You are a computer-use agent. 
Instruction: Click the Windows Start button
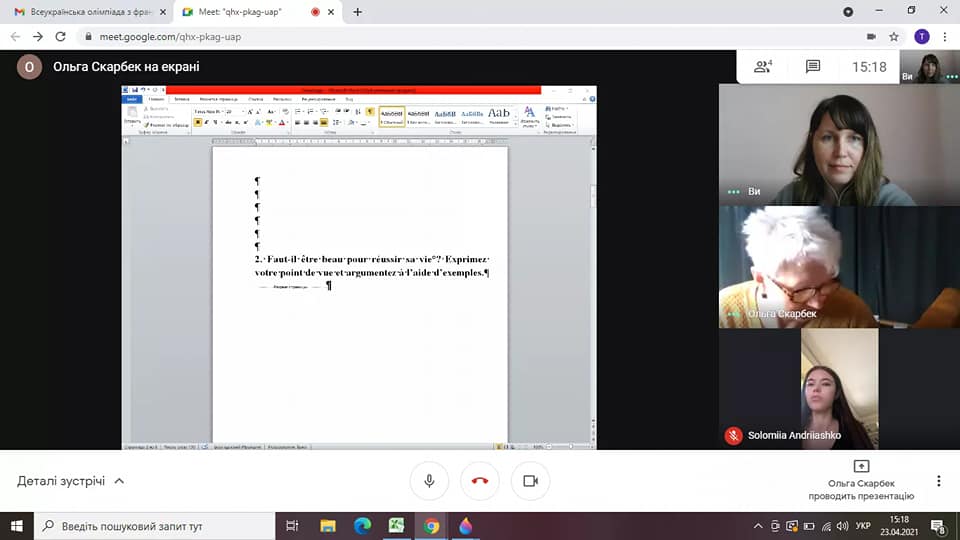(x=17, y=526)
